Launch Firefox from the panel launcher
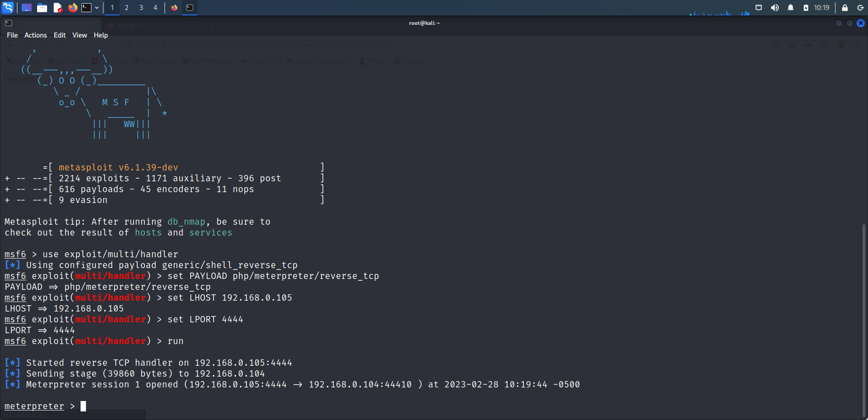The height and width of the screenshot is (420, 868). coord(72,8)
